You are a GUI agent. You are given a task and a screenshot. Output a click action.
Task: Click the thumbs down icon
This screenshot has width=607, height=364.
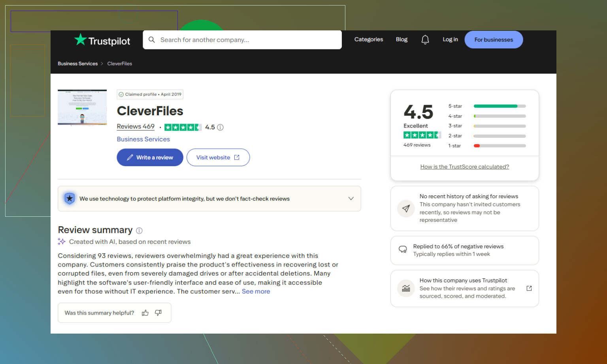tap(158, 313)
